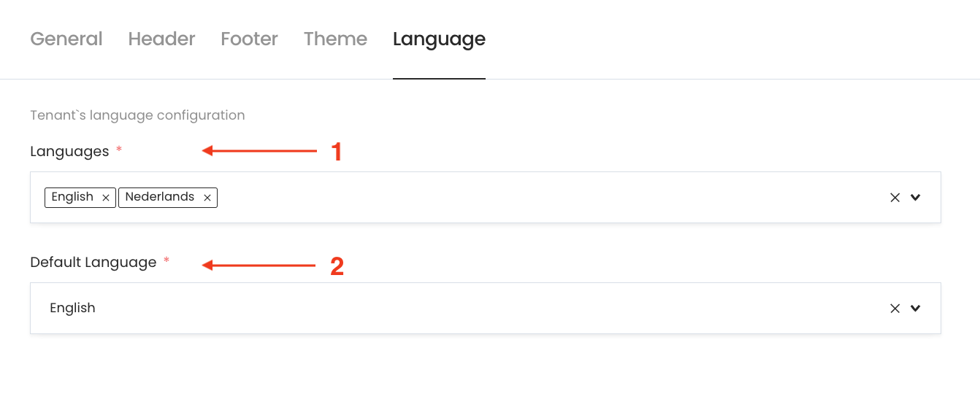The image size is (980, 410).
Task: Click the active Language tab
Action: tap(439, 39)
